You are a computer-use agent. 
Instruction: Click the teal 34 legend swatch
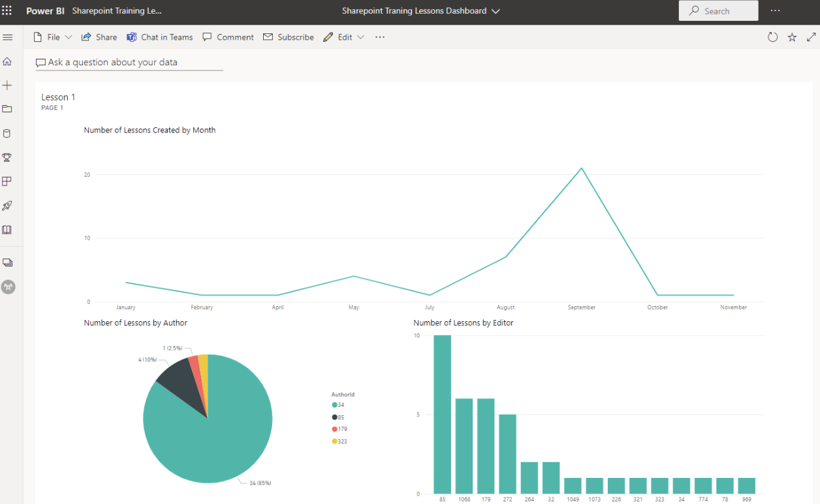point(335,405)
